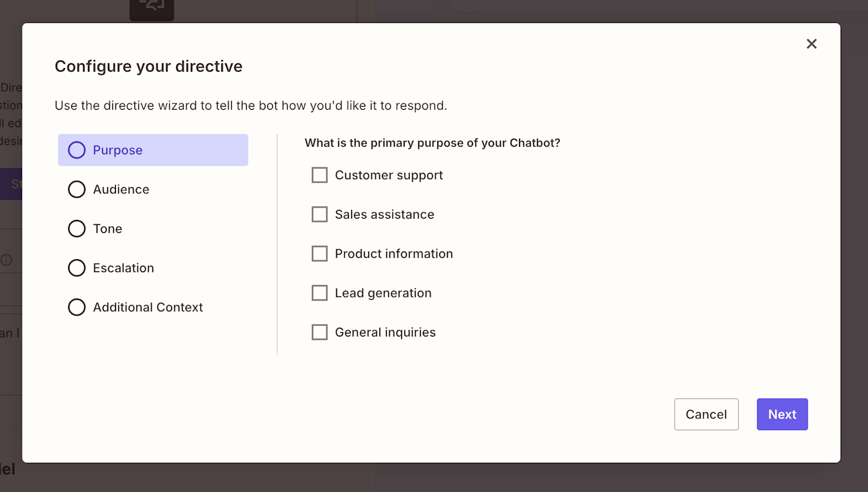Click the circle icon beside Additional Context
The width and height of the screenshot is (868, 492).
[77, 307]
